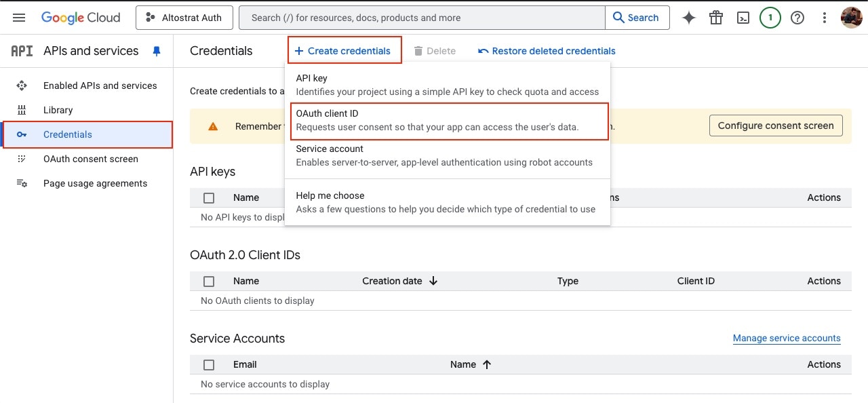
Task: Open OAuth consent screen in sidebar
Action: pyautogui.click(x=90, y=159)
